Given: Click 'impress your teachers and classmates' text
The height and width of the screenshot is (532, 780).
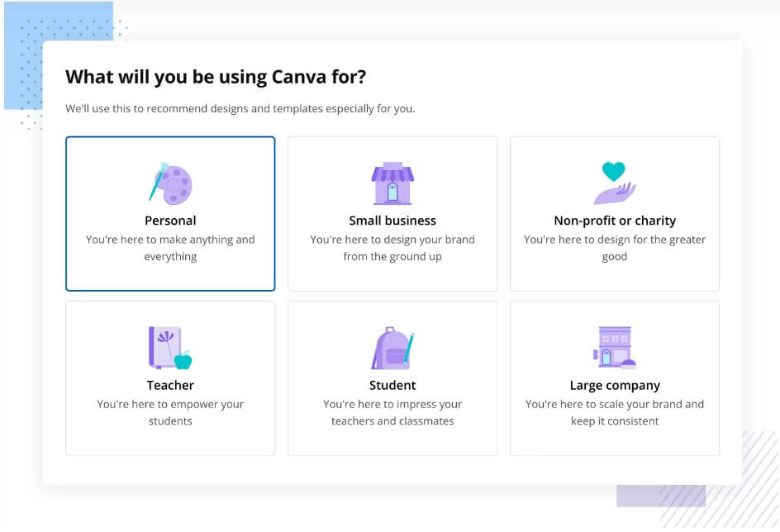Looking at the screenshot, I should pos(392,413).
